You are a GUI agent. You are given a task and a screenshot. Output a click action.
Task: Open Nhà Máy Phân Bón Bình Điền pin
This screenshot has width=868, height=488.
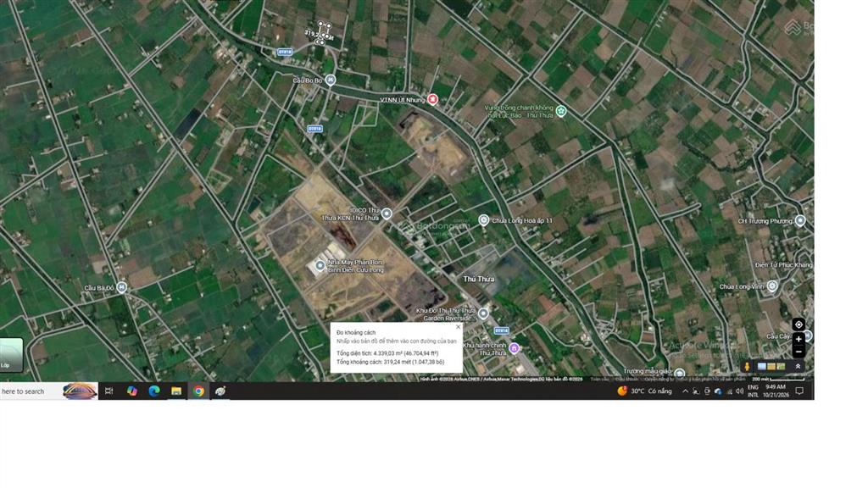pos(320,265)
